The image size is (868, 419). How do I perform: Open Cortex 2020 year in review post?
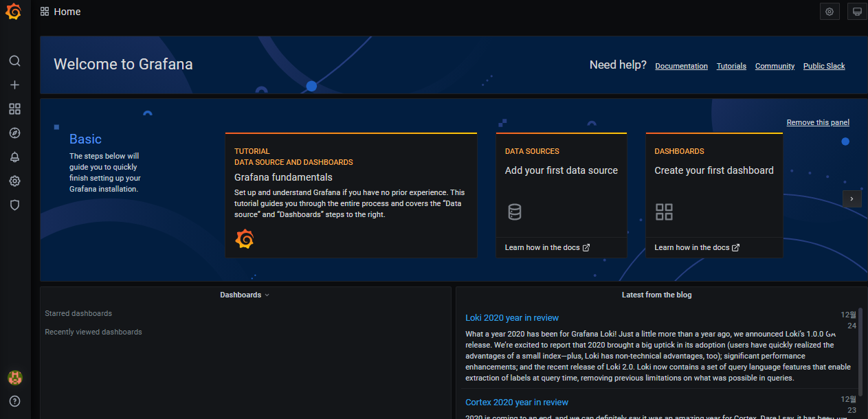click(x=517, y=403)
